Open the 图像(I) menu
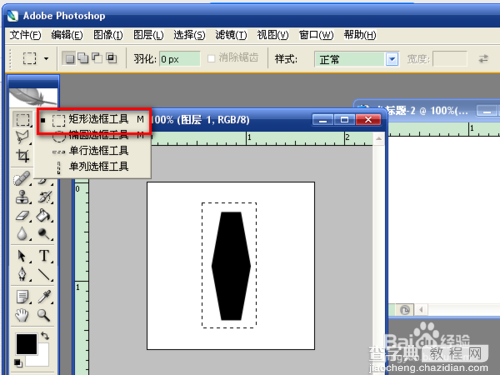The width and height of the screenshot is (500, 375). 108,35
